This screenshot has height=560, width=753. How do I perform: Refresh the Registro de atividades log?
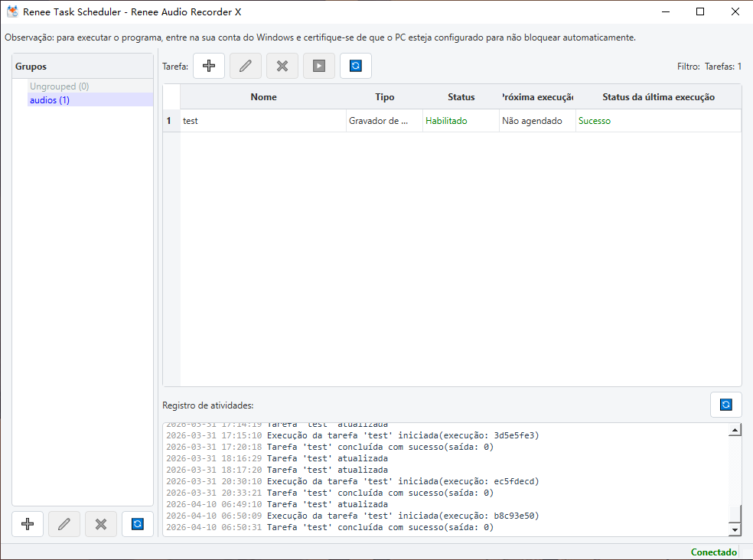(726, 405)
